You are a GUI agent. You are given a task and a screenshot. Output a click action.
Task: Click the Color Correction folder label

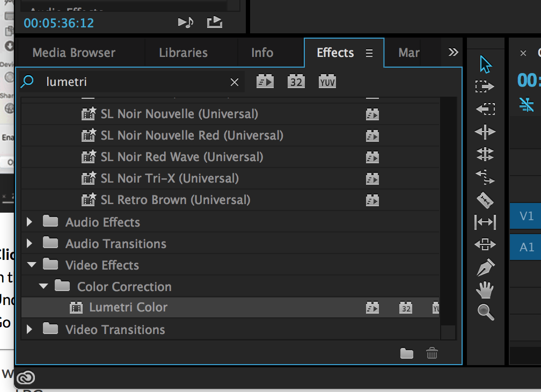124,287
